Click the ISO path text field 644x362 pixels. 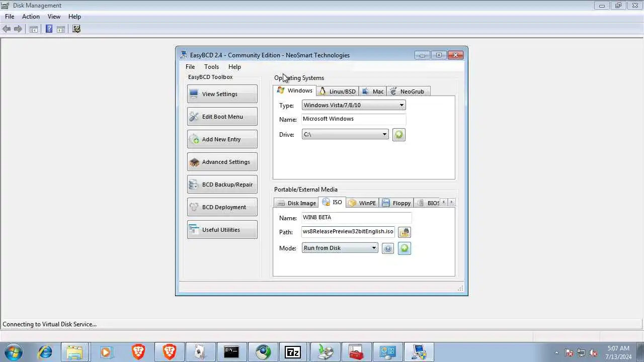click(x=348, y=232)
